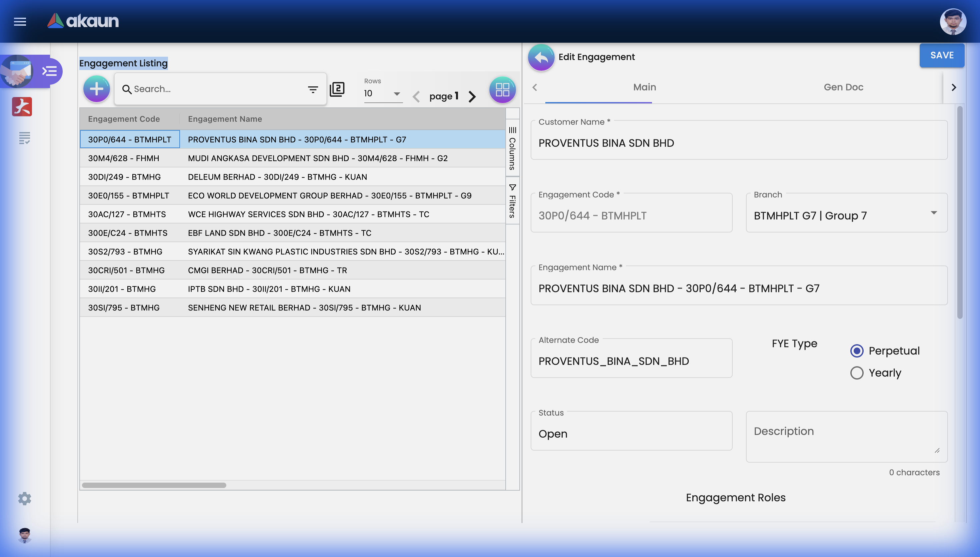Click the filter icon beside the search bar
980x557 pixels.
313,89
